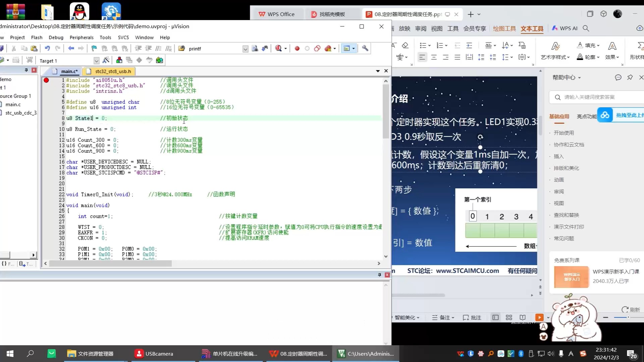Click the Insert/Remove Breakpoint red dot

pyautogui.click(x=297, y=49)
